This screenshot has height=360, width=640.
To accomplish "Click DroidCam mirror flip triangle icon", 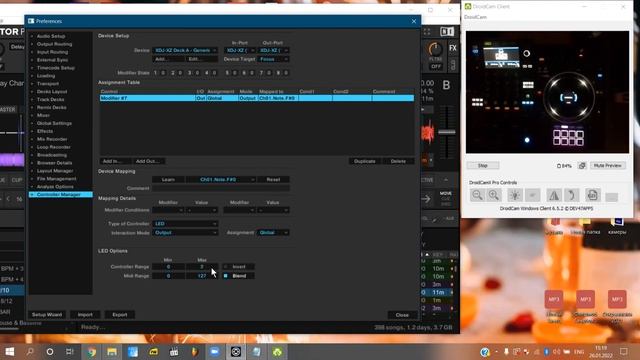I will coord(553,195).
